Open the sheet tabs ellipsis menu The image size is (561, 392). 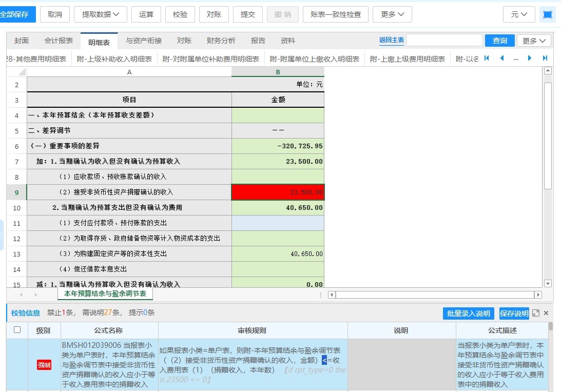515,58
